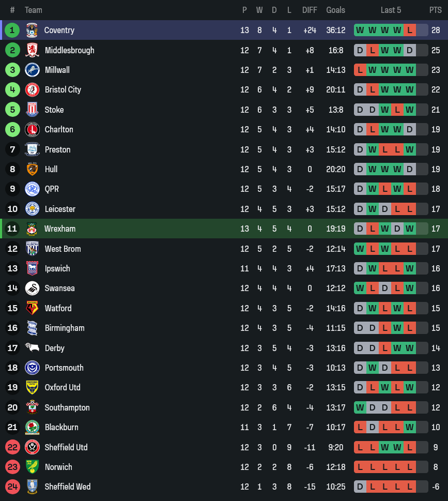
Task: Click the Sheffield Wed owl crest
Action: pyautogui.click(x=32, y=487)
